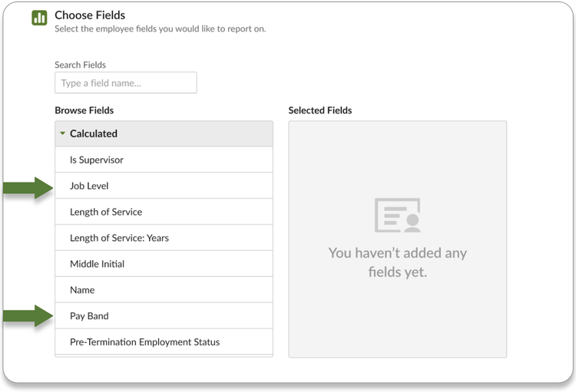Image resolution: width=576 pixels, height=392 pixels.
Task: Click the Search Fields label
Action: pyautogui.click(x=80, y=65)
